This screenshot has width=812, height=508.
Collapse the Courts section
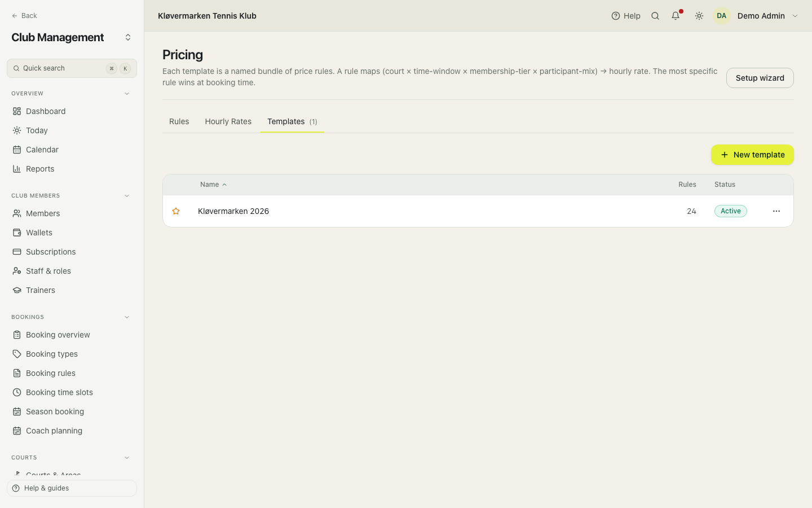coord(127,458)
